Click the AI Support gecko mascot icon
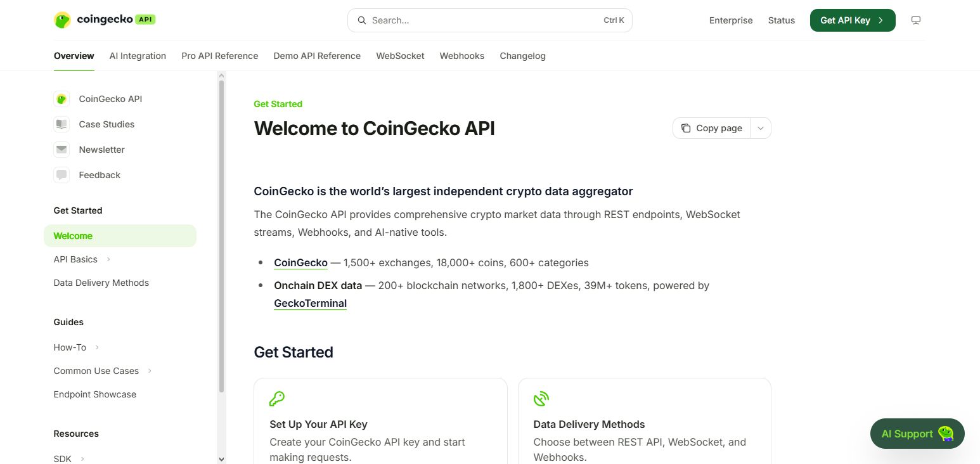980x464 pixels. pyautogui.click(x=946, y=434)
